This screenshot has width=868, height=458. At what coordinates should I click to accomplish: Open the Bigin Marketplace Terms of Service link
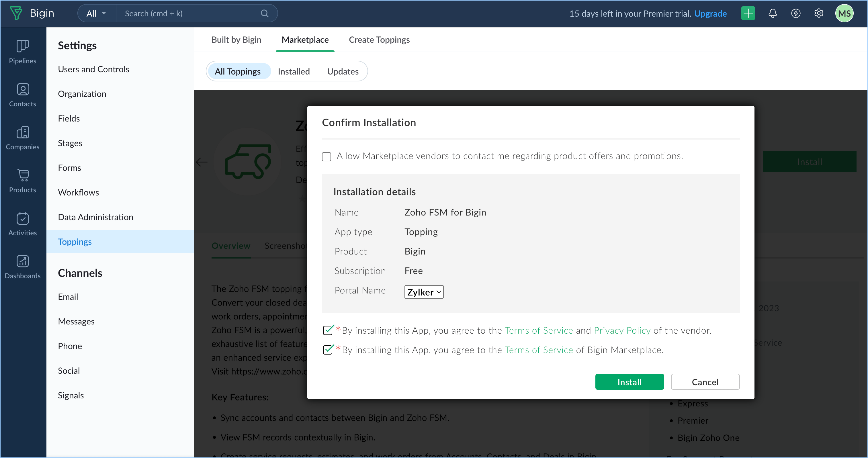(x=539, y=350)
